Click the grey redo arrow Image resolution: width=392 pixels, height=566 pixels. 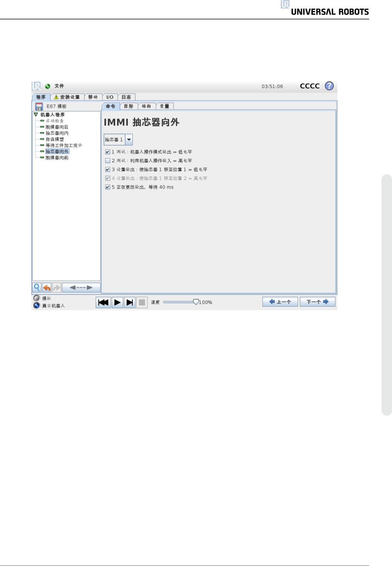(56, 287)
